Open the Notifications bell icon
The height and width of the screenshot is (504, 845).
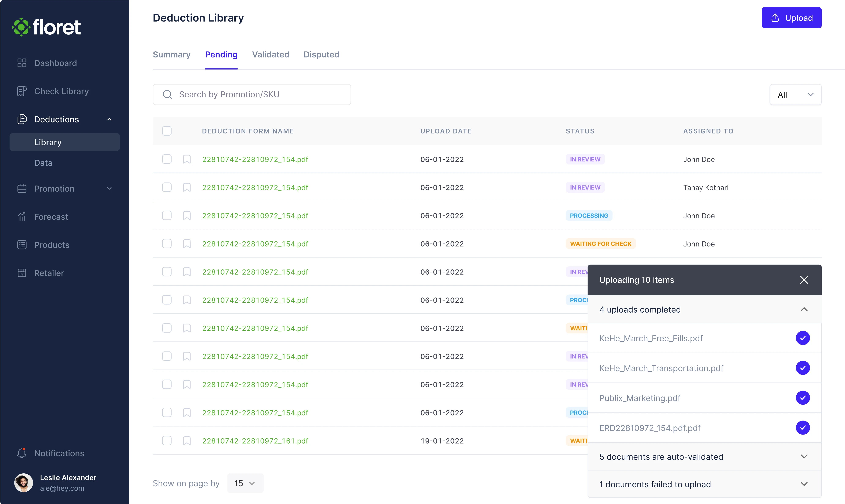point(22,453)
